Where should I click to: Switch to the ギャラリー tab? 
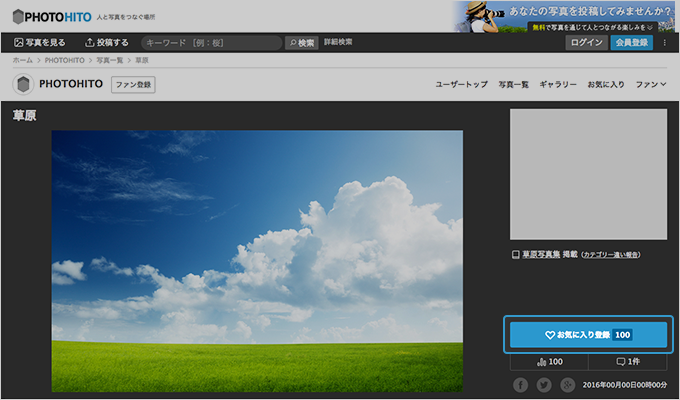pyautogui.click(x=558, y=85)
